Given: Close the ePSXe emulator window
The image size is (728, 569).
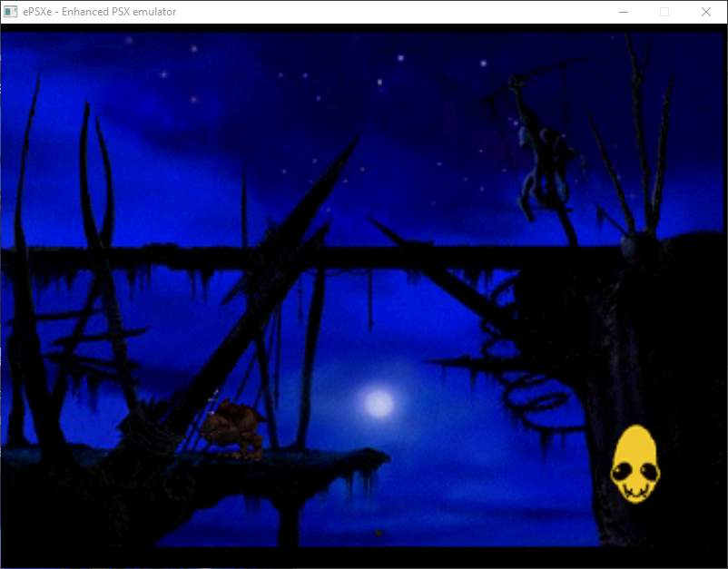Looking at the screenshot, I should (x=705, y=12).
